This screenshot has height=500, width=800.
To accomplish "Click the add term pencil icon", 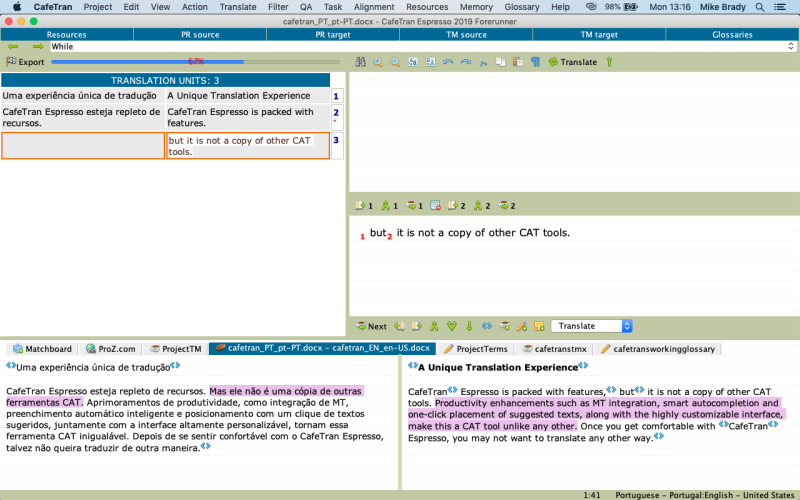I will pos(522,326).
